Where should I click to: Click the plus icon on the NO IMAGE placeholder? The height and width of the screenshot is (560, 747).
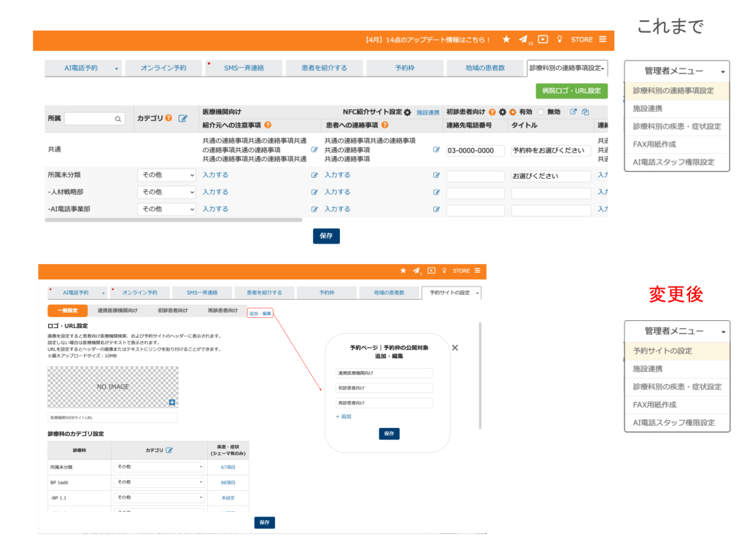coord(172,402)
